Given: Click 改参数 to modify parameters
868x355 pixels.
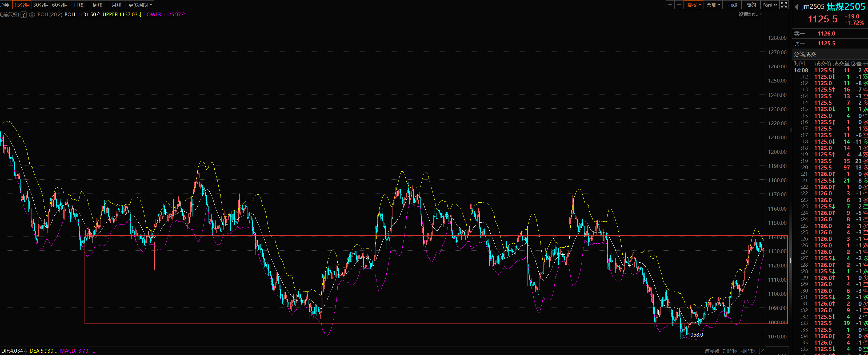Looking at the screenshot, I should [x=712, y=351].
